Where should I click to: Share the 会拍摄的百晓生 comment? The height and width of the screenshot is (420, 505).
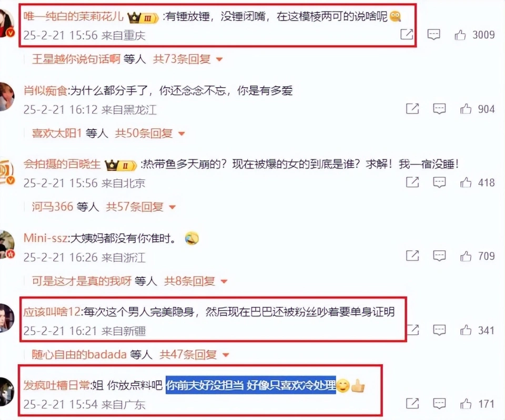pos(412,182)
